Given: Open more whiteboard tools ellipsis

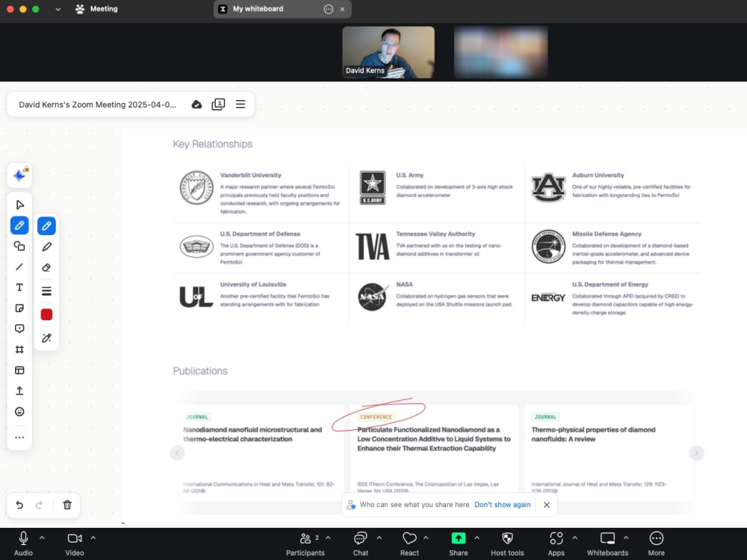Looking at the screenshot, I should click(19, 438).
